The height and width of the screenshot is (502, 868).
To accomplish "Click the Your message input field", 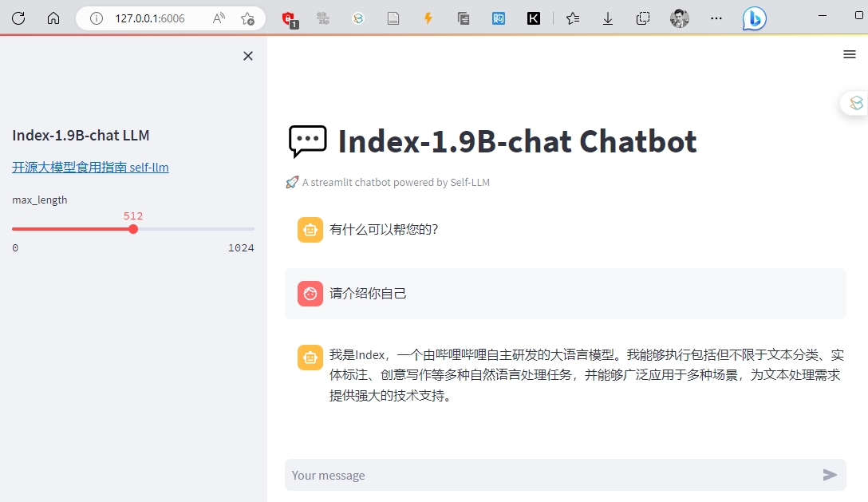I will [550, 475].
